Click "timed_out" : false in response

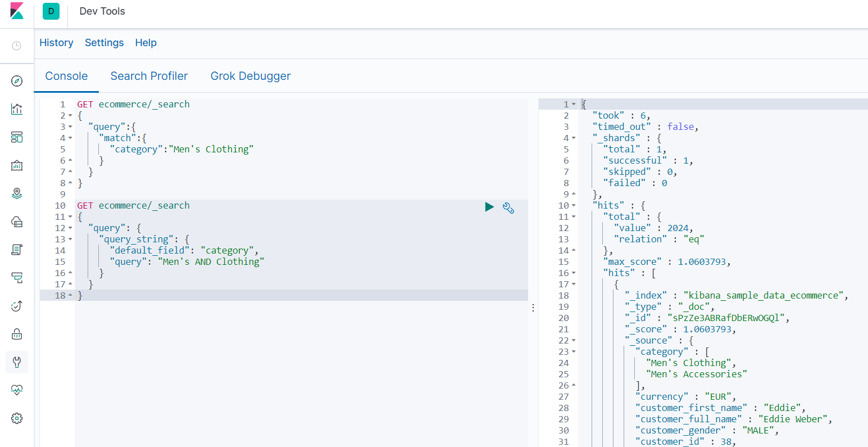646,127
